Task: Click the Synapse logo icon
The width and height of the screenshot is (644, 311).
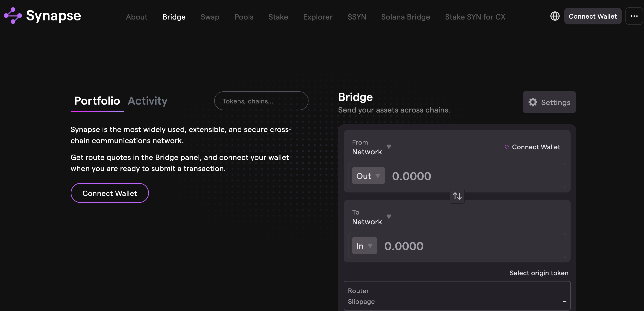Action: 13,16
